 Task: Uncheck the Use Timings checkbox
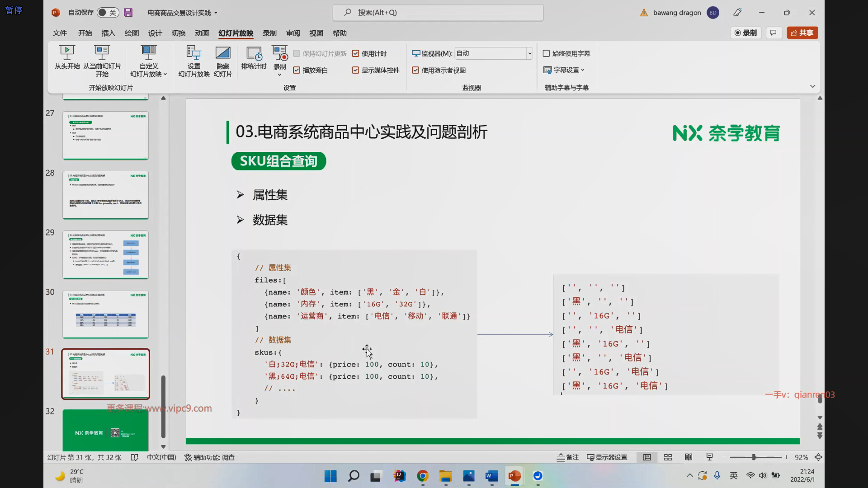(x=356, y=54)
